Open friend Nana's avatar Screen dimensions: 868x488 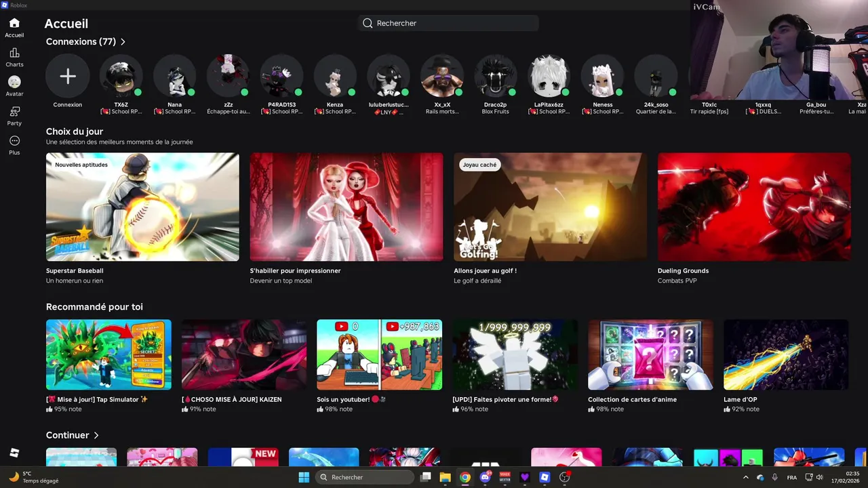175,76
